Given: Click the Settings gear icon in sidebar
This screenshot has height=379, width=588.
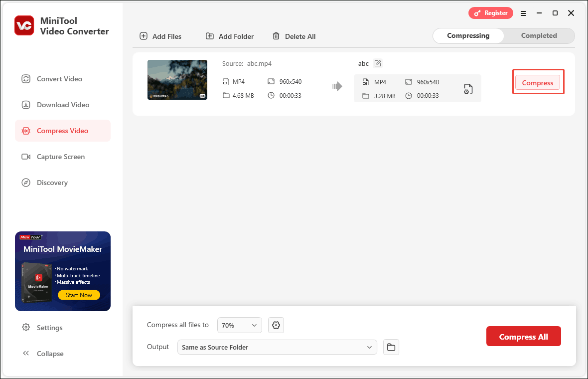Looking at the screenshot, I should pos(26,327).
